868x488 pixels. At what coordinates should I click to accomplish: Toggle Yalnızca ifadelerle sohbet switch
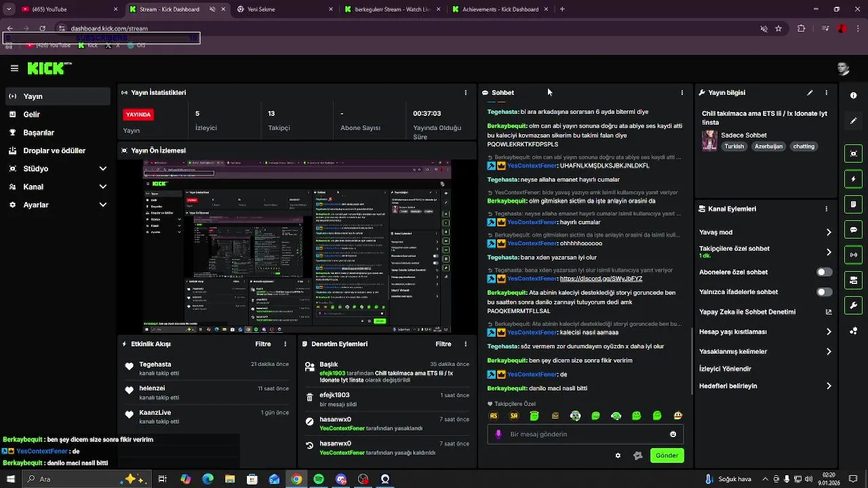click(824, 292)
